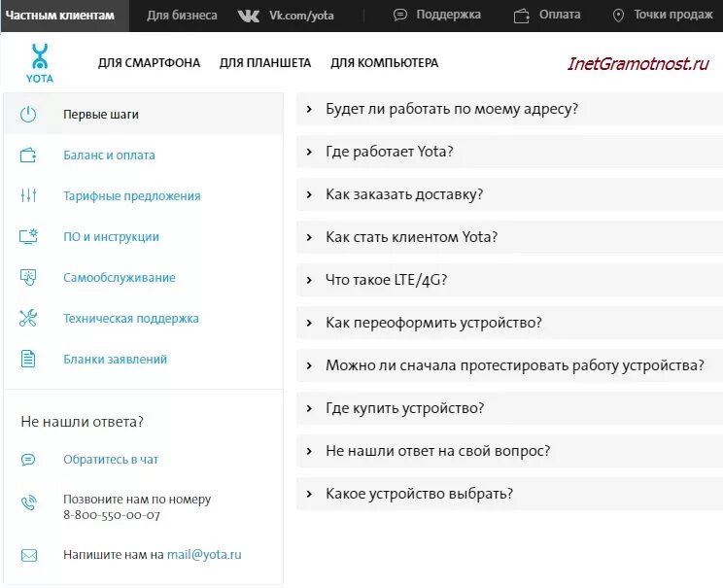Open the ДЛЯ КОМПЬЮТЕРА menu

tap(384, 63)
